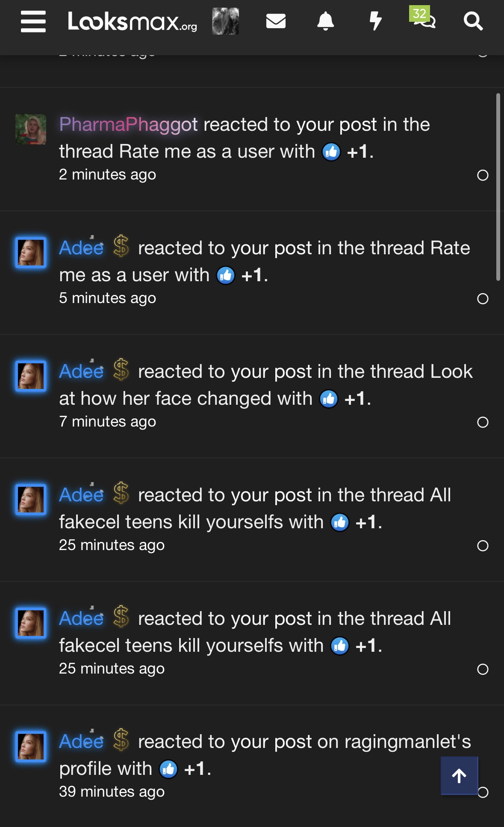Image resolution: width=504 pixels, height=827 pixels.
Task: Open the search magnifier icon
Action: (473, 21)
